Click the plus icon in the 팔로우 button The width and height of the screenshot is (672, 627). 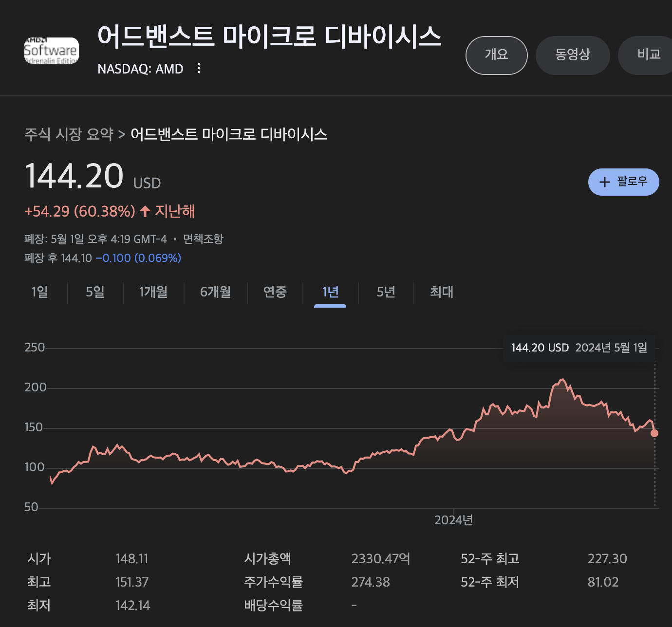point(605,182)
